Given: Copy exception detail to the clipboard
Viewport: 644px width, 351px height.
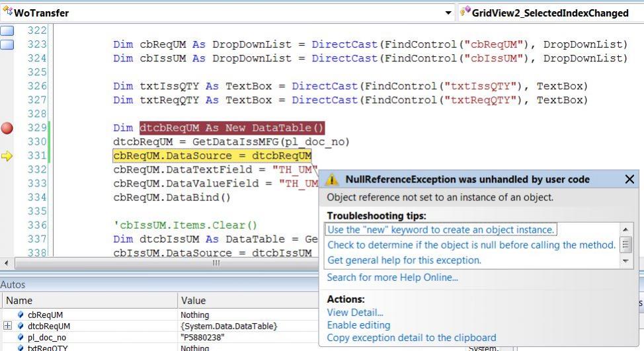Looking at the screenshot, I should (x=411, y=338).
